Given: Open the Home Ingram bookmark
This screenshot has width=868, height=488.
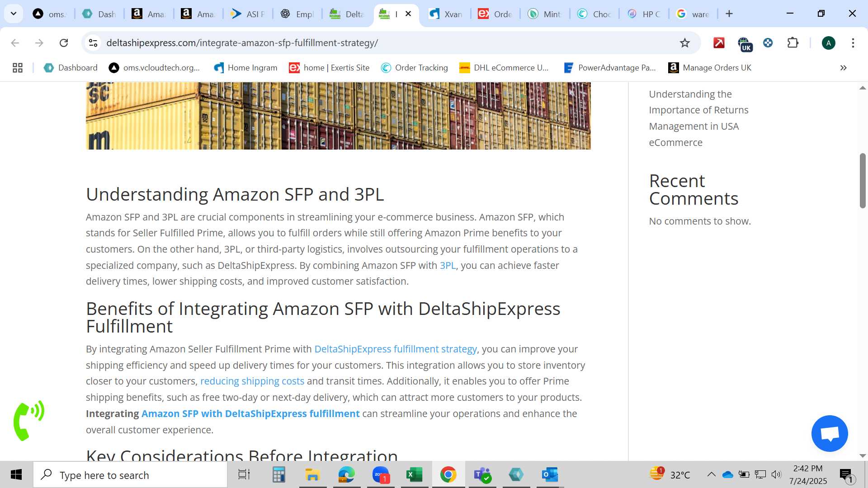Looking at the screenshot, I should tap(245, 68).
